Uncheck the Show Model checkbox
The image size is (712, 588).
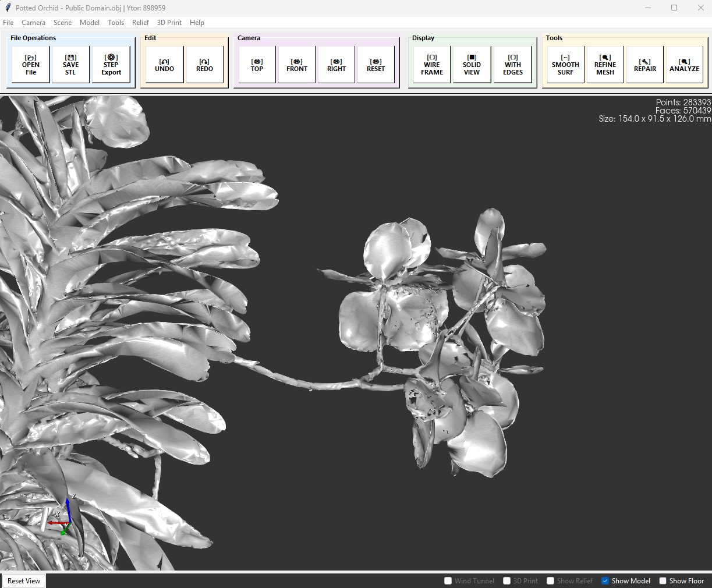coord(605,581)
